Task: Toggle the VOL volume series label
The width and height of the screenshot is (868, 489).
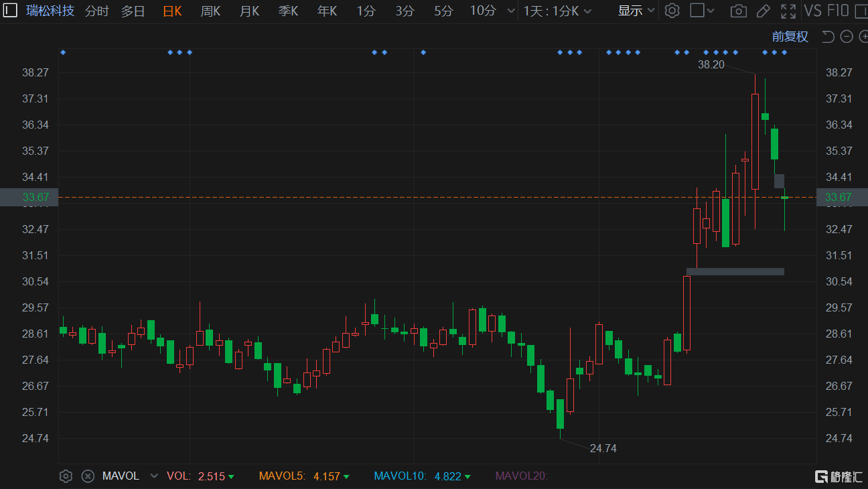Action: click(179, 476)
